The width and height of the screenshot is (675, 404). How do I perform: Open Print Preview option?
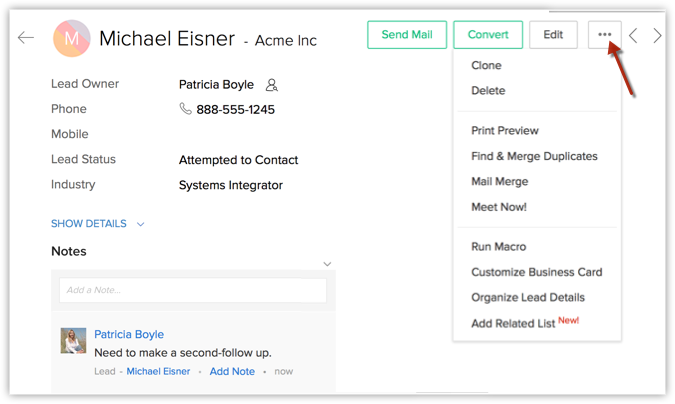pos(504,130)
